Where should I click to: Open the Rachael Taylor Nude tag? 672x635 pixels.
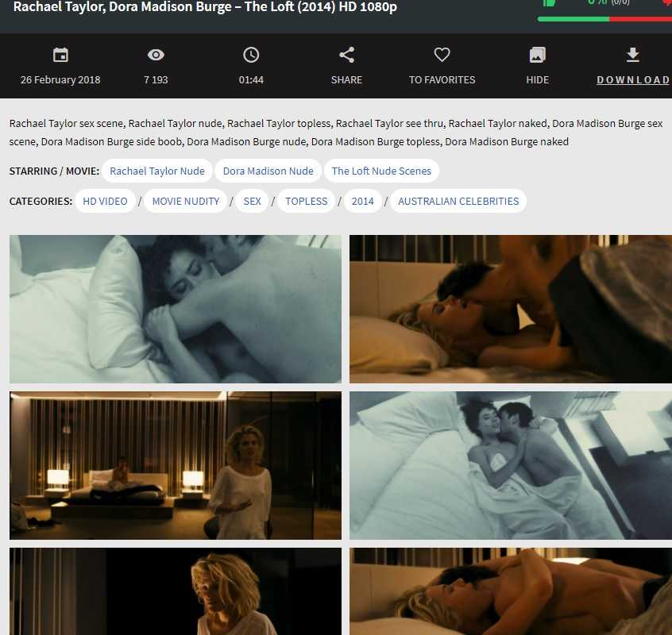[x=156, y=171]
